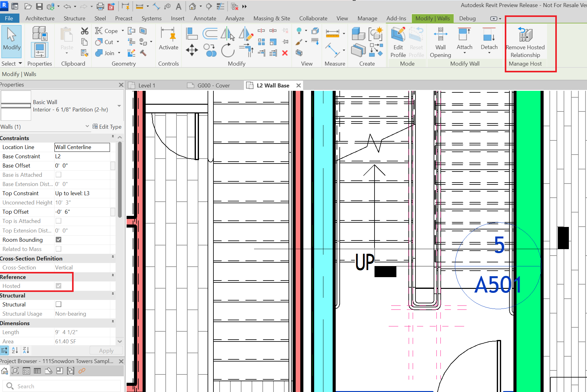Click the Mirror - Pick Axis icon

coord(228,33)
